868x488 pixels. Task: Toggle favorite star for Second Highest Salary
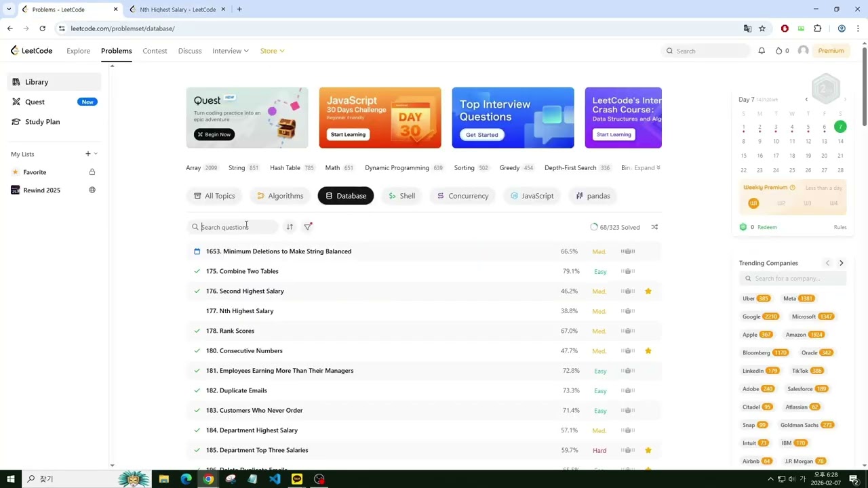[x=648, y=291]
